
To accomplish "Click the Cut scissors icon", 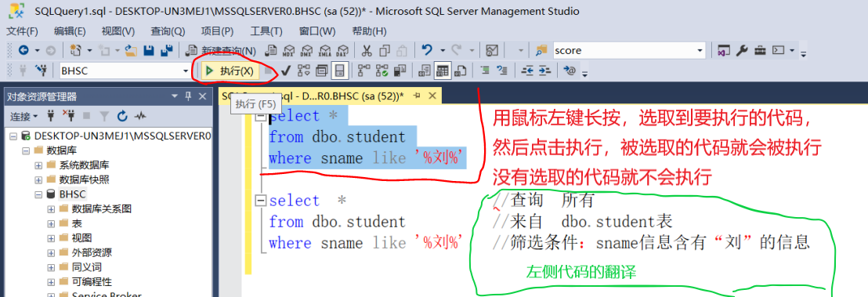I will (367, 50).
